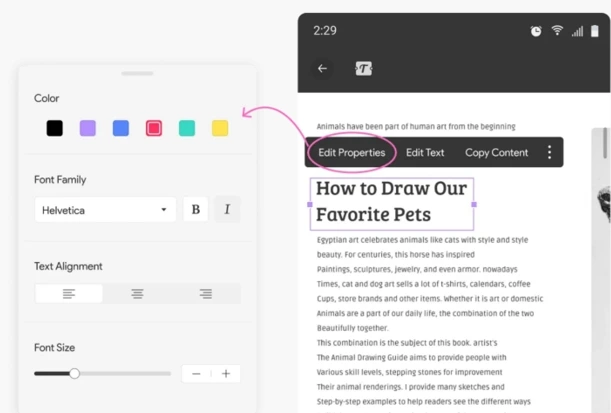Select left text alignment

[69, 294]
